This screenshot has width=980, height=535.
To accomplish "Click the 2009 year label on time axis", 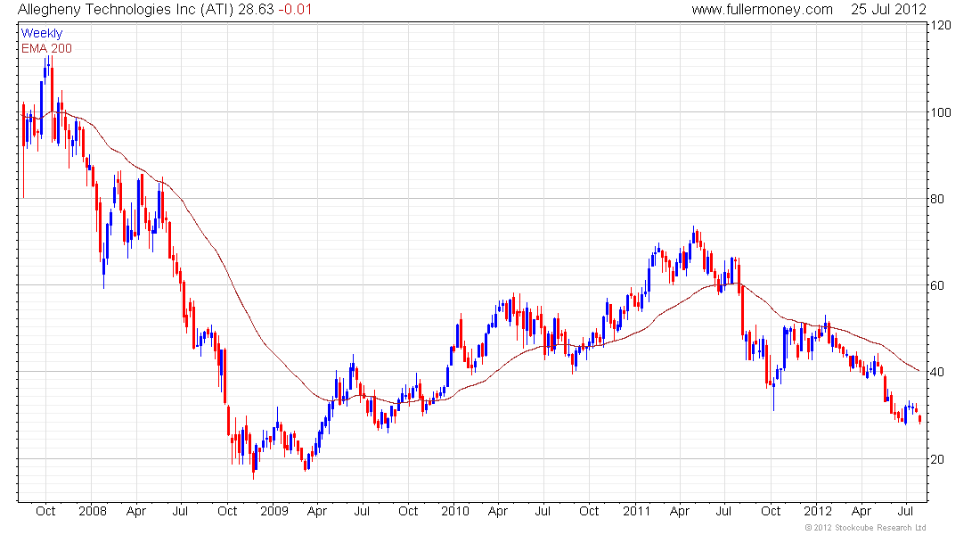I will tap(274, 511).
